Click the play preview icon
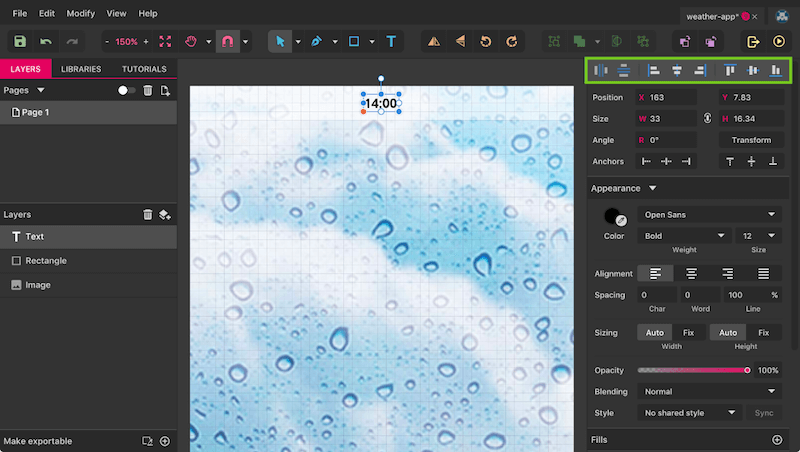The width and height of the screenshot is (800, 452). [x=779, y=41]
